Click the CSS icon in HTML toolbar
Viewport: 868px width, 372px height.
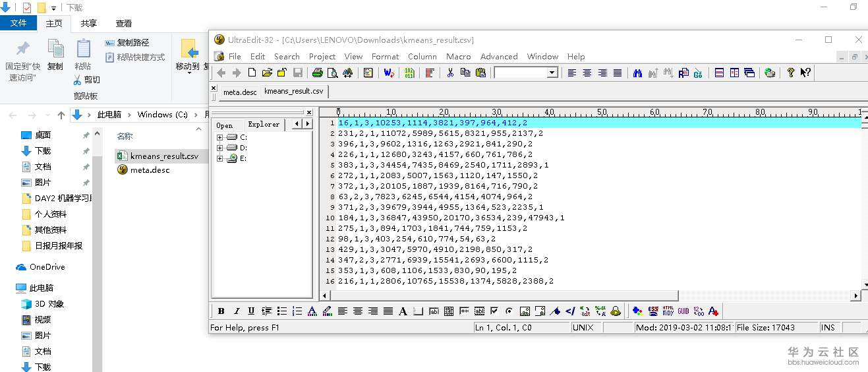click(x=652, y=311)
